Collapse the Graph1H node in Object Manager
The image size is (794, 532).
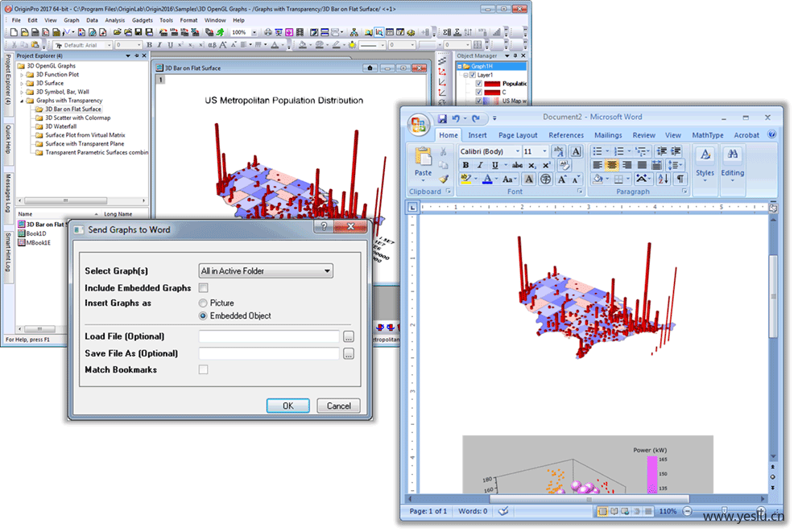point(460,66)
